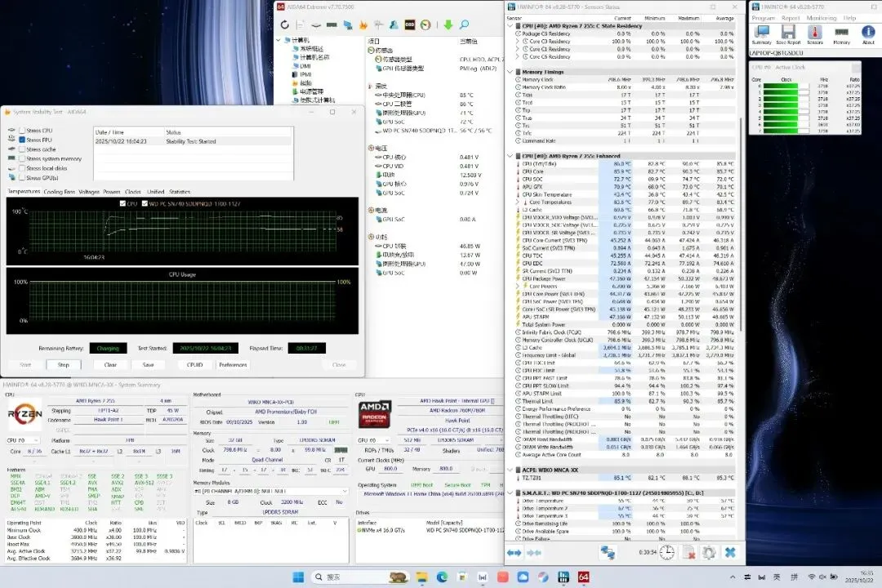The width and height of the screenshot is (882, 588).
Task: Open HWiNFO Memory icon
Action: (841, 33)
